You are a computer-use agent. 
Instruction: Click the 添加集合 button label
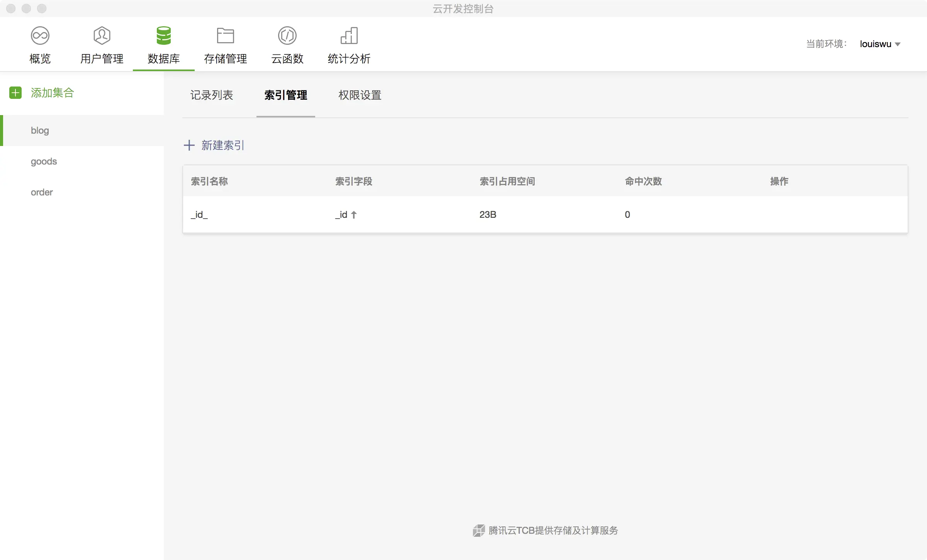point(53,93)
